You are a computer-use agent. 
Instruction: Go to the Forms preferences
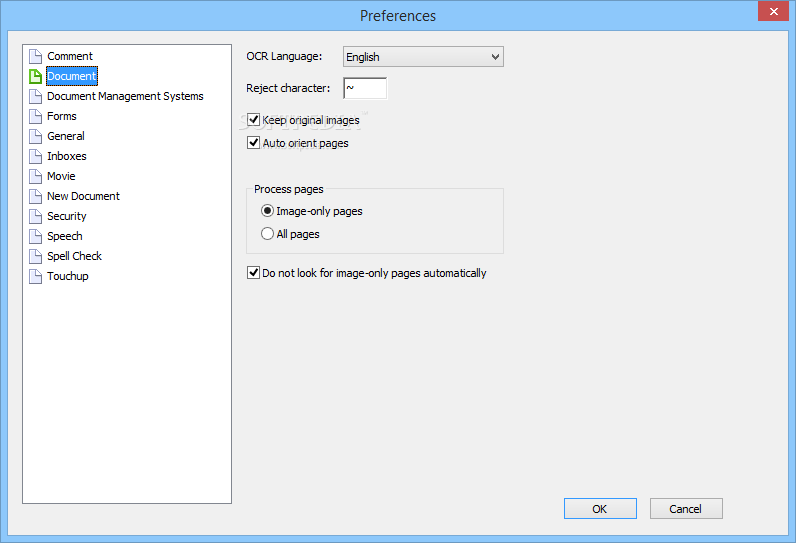click(62, 116)
